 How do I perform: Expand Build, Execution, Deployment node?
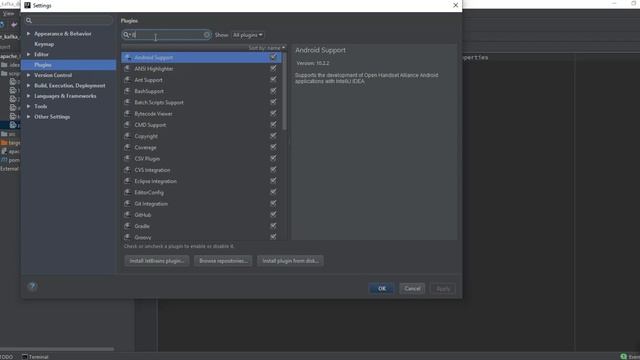point(29,86)
